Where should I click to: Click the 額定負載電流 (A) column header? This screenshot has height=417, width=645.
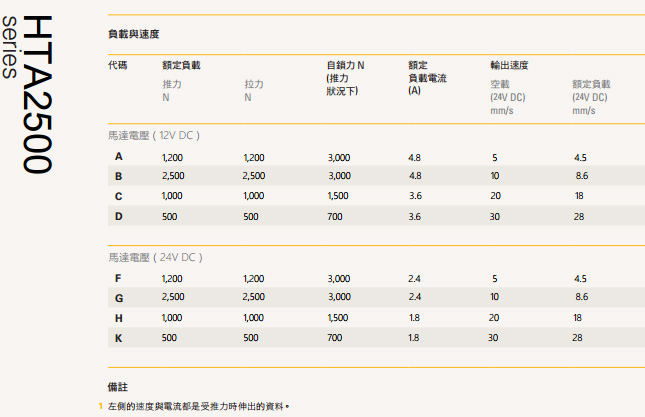[427, 78]
